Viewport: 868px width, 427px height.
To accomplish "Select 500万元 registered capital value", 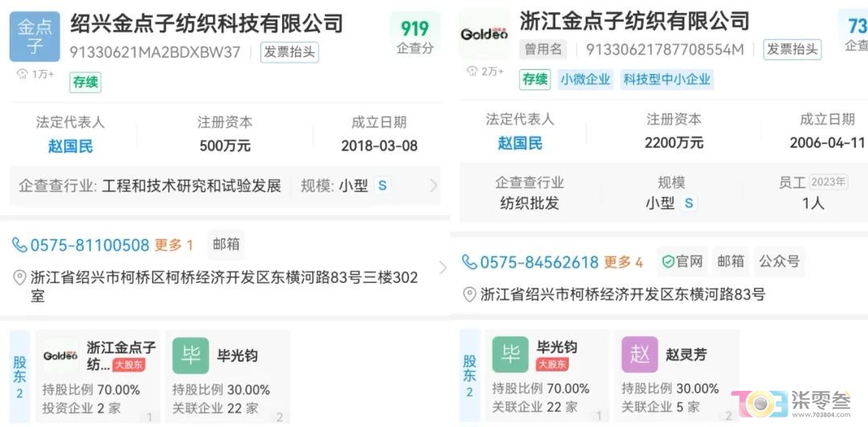I will coord(225,146).
